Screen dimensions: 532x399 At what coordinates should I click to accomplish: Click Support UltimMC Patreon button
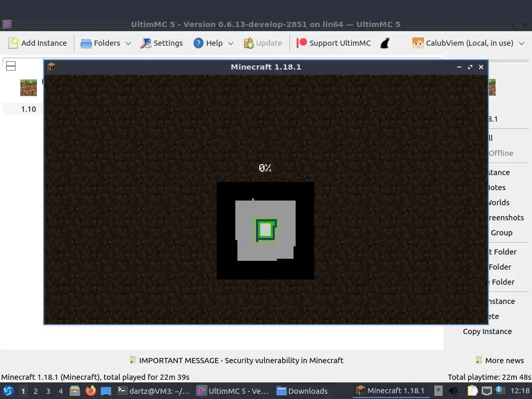click(334, 43)
